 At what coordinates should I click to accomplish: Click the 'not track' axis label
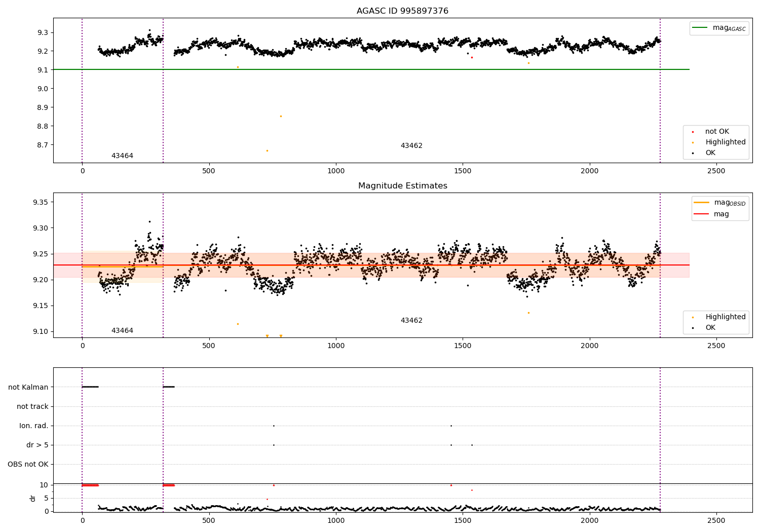32,406
